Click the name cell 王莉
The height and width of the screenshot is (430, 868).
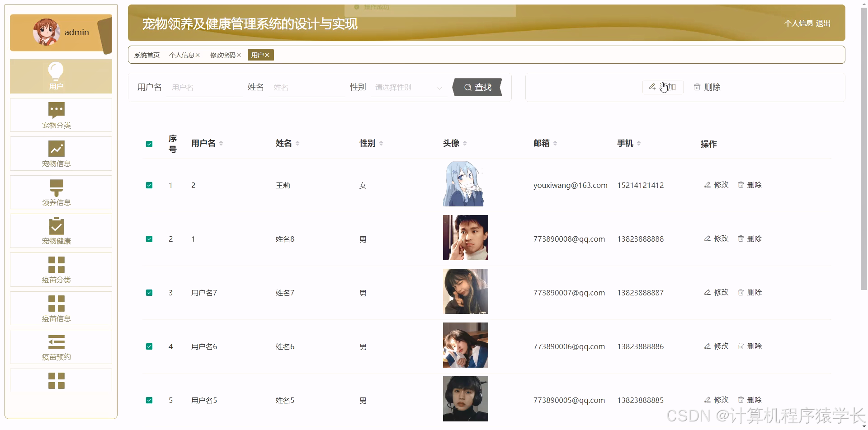pyautogui.click(x=283, y=185)
